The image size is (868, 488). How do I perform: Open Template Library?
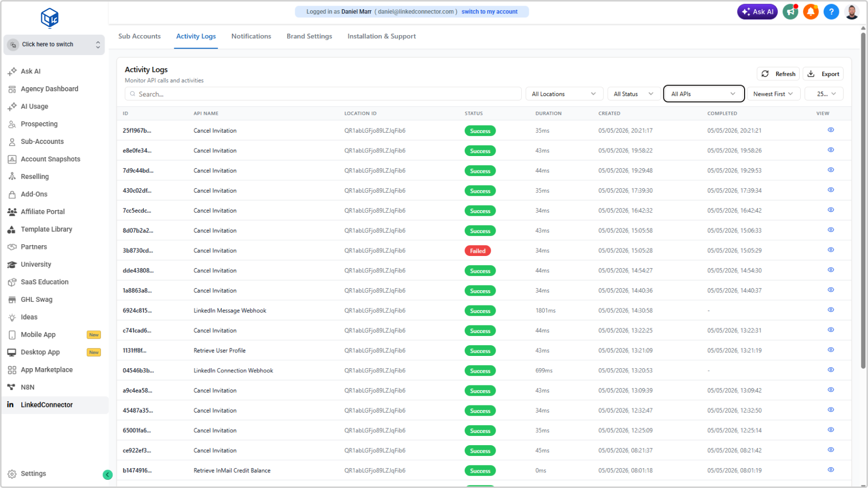(x=46, y=229)
